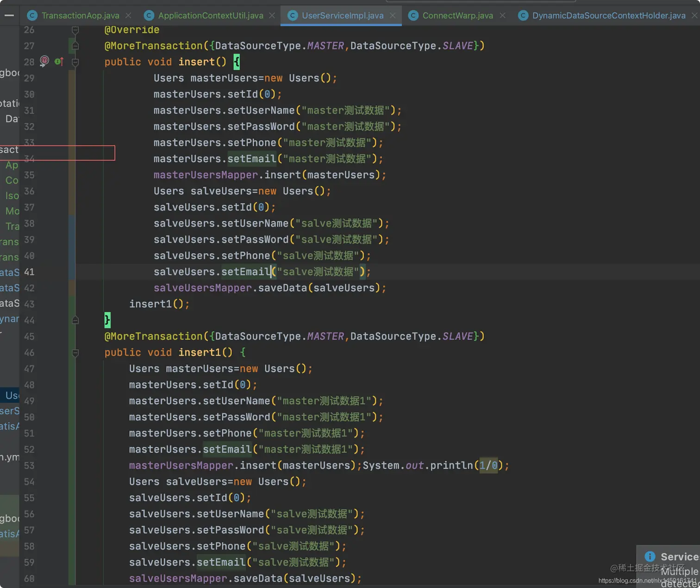Image resolution: width=700 pixels, height=588 pixels.
Task: Click the class icon on the UserServiceImpl.java tab
Action: click(x=292, y=15)
